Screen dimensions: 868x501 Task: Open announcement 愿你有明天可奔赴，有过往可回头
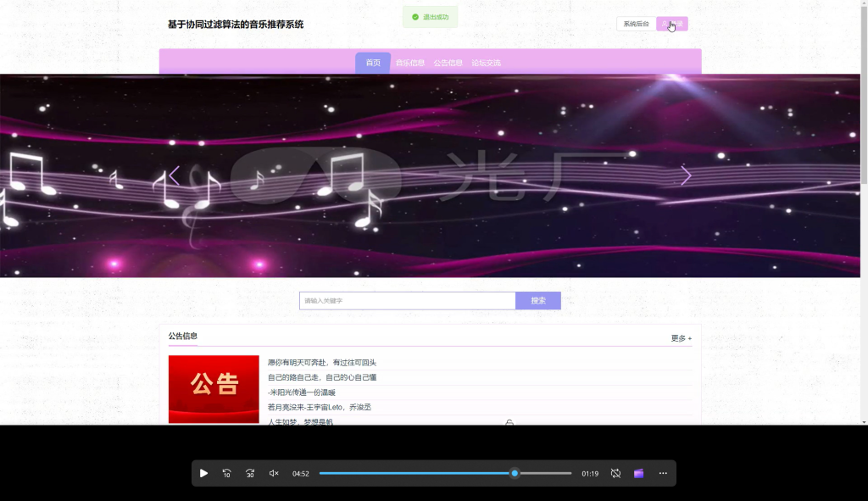click(322, 363)
